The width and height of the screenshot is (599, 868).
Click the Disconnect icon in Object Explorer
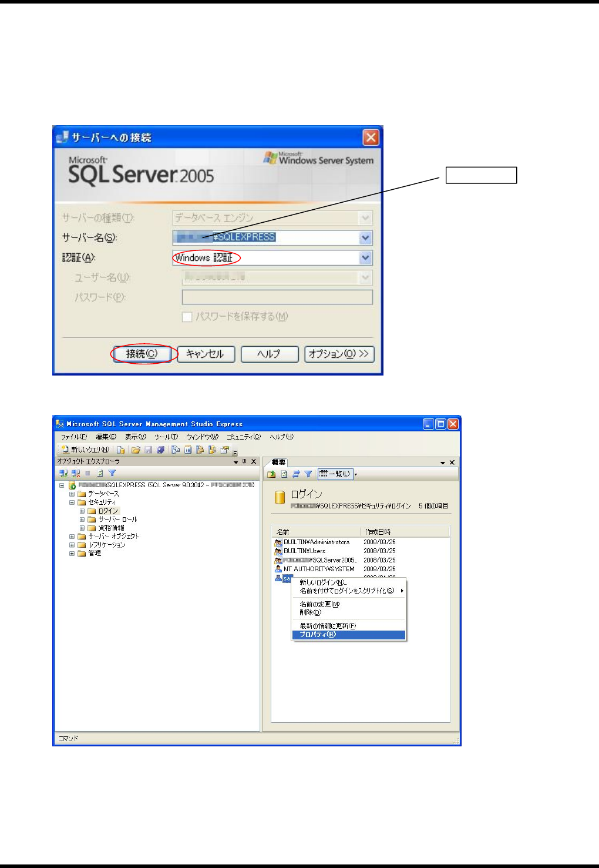point(76,473)
